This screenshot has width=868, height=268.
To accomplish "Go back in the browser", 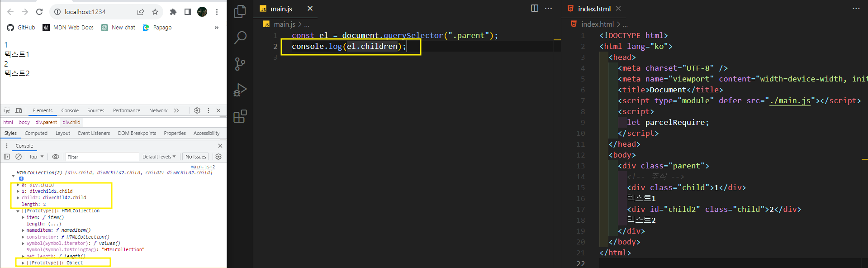I will [x=10, y=12].
